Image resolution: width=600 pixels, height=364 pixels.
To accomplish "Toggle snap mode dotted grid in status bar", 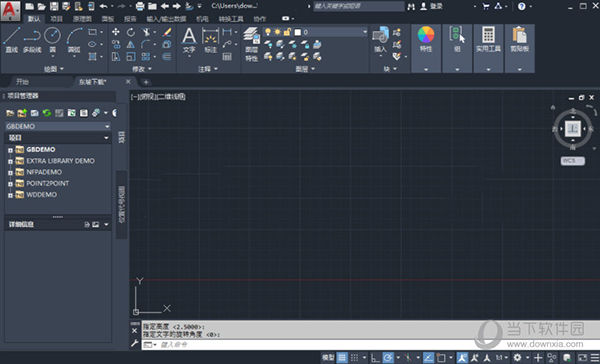I will click(x=355, y=357).
